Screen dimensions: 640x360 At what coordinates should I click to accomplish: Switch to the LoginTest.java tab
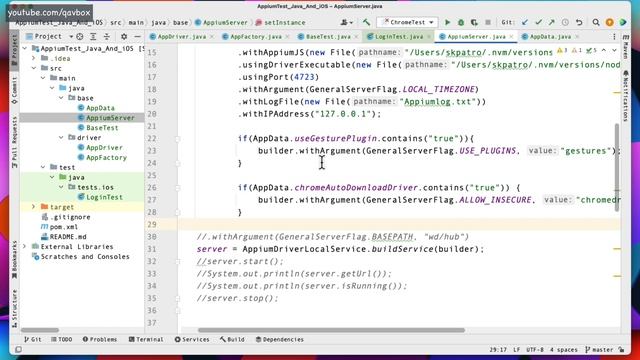tap(398, 37)
